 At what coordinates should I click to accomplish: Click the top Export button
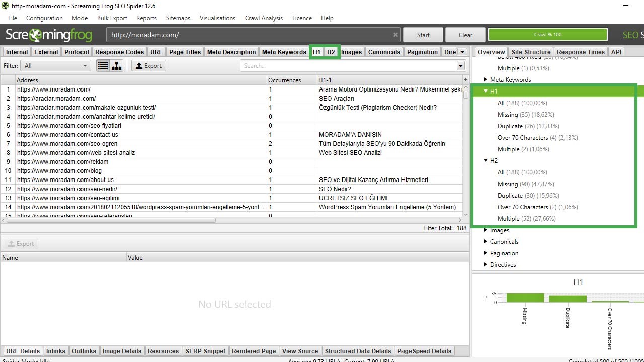point(149,66)
